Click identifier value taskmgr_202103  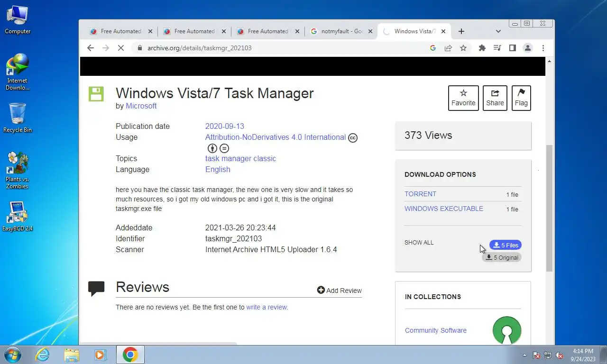[x=233, y=239]
